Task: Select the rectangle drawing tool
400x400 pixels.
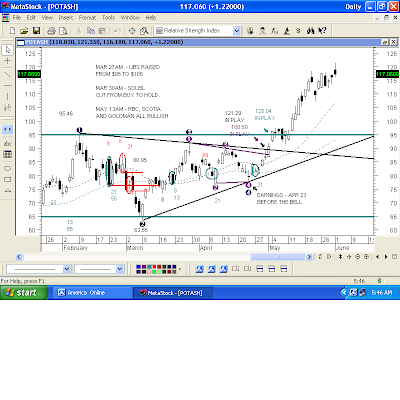Action: tap(8, 180)
